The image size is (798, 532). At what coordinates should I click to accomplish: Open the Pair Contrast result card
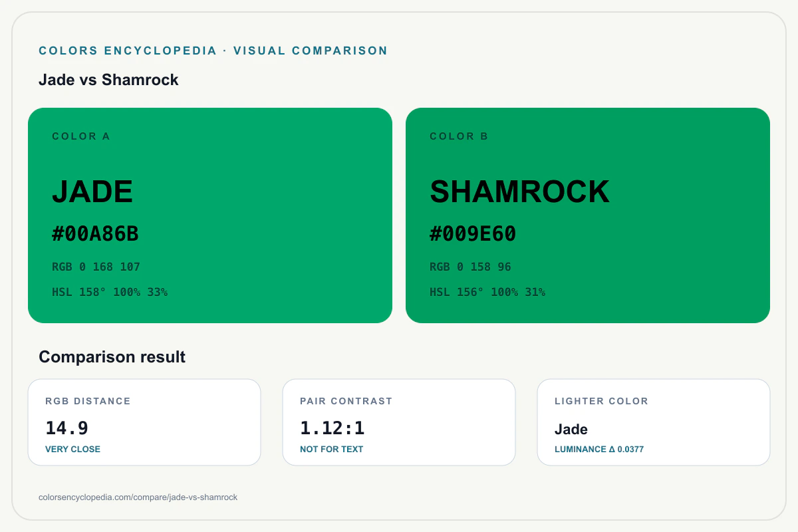399,422
